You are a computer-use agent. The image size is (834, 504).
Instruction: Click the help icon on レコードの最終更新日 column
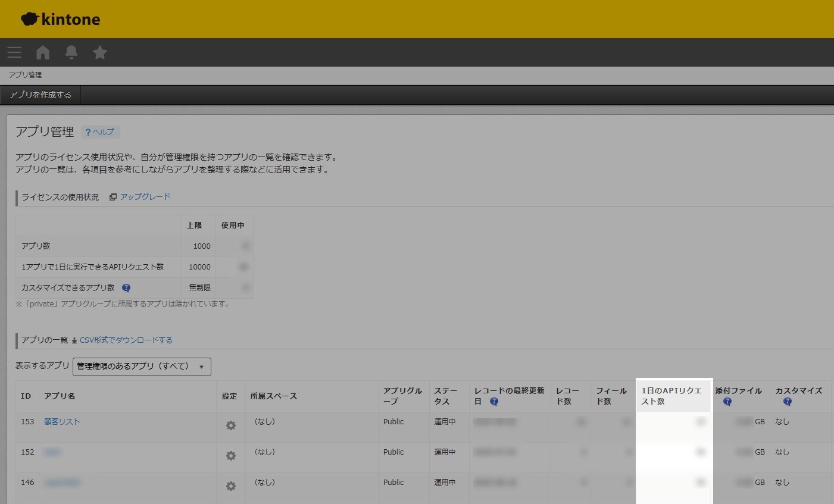pos(493,401)
